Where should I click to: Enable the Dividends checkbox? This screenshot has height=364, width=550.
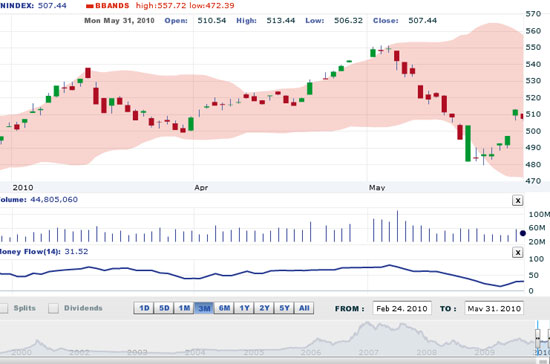click(53, 308)
